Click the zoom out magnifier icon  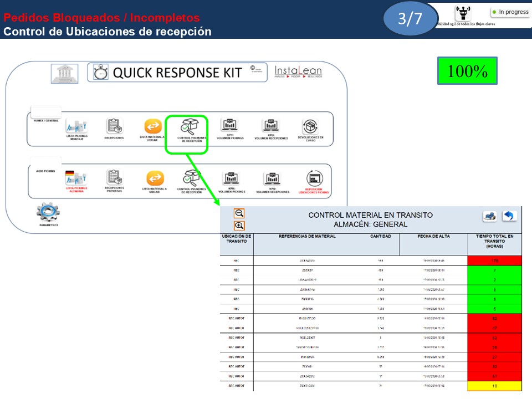tap(239, 213)
